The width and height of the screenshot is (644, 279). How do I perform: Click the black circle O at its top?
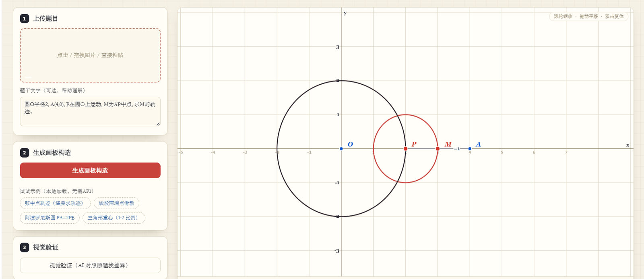341,81
